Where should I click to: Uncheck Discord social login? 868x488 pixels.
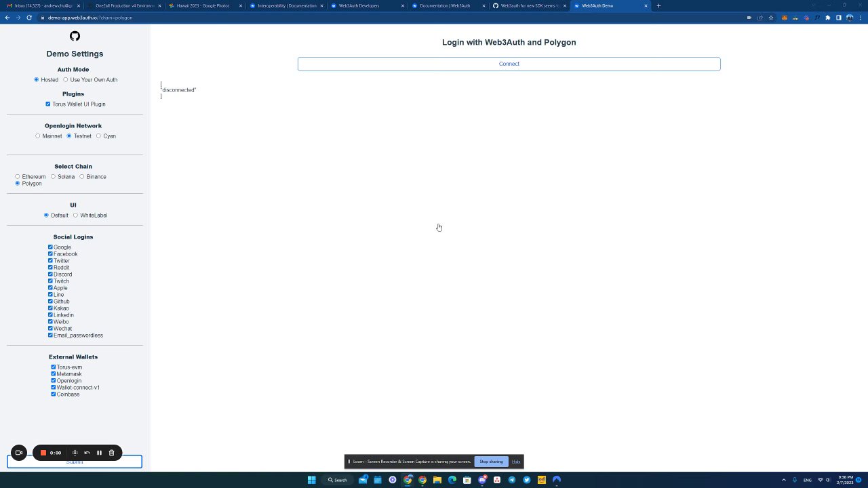50,274
